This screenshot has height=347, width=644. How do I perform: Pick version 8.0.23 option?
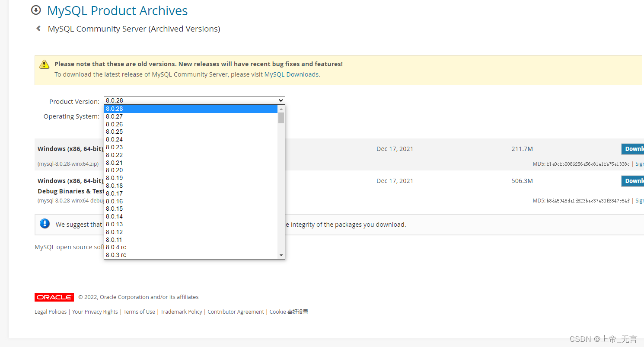(191, 147)
